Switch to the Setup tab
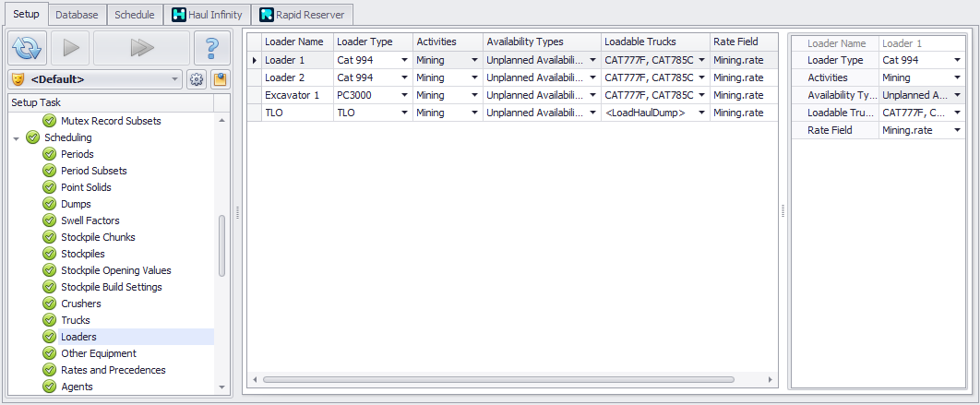Image resolution: width=980 pixels, height=405 pixels. tap(26, 14)
